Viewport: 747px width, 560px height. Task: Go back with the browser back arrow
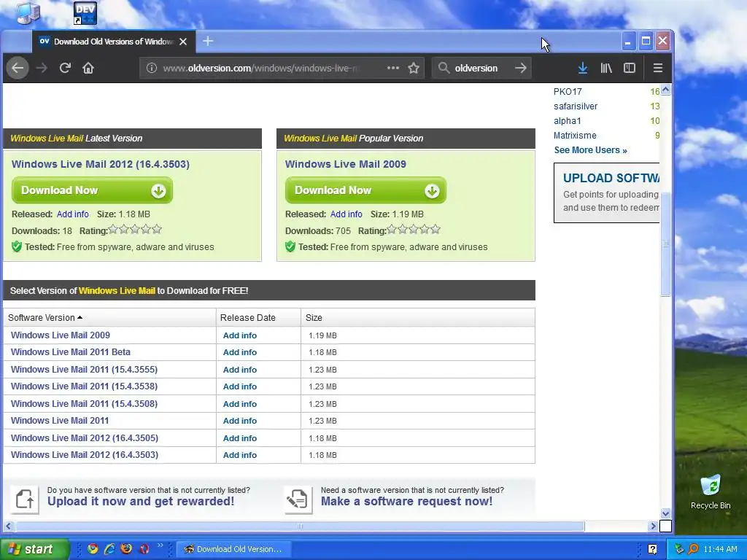[18, 68]
